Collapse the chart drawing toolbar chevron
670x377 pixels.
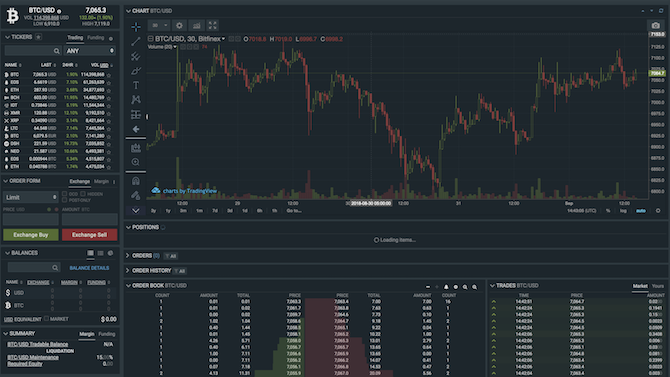[135, 211]
